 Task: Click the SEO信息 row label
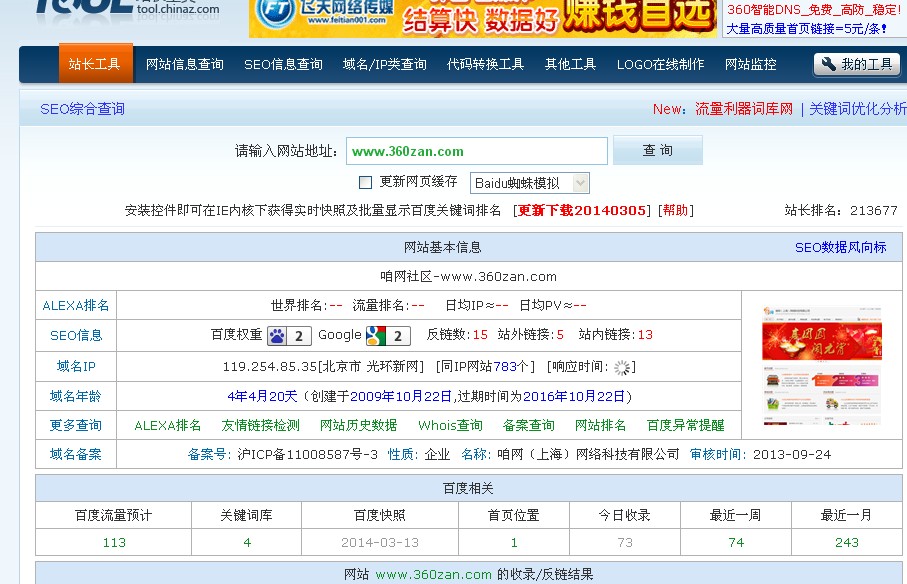click(76, 335)
